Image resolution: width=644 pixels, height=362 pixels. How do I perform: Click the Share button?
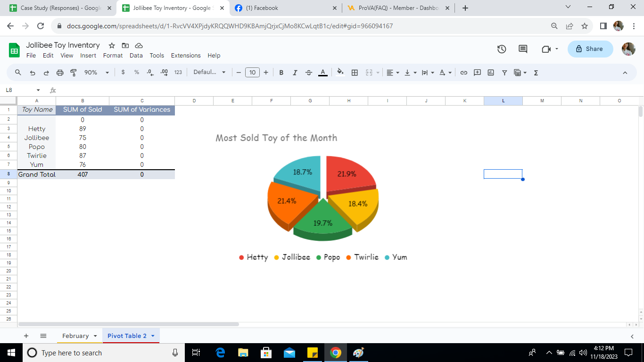pyautogui.click(x=590, y=49)
